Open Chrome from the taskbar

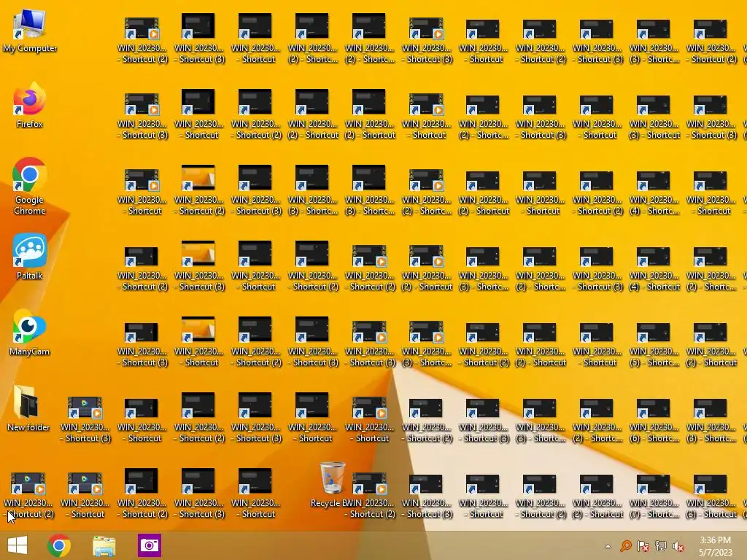[x=59, y=545]
